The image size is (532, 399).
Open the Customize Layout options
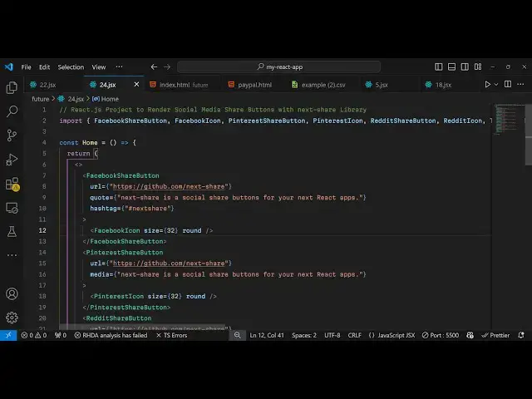[478, 66]
